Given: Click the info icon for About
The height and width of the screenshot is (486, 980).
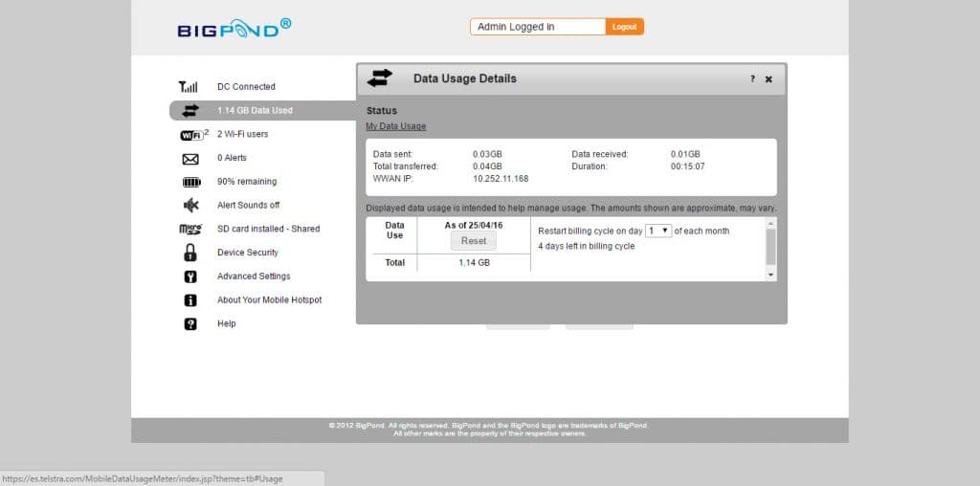Looking at the screenshot, I should [x=190, y=300].
